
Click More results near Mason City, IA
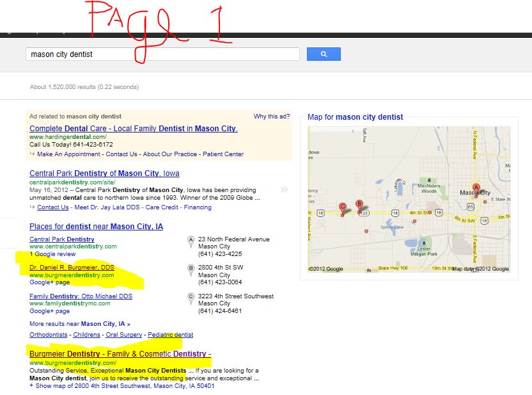click(80, 324)
